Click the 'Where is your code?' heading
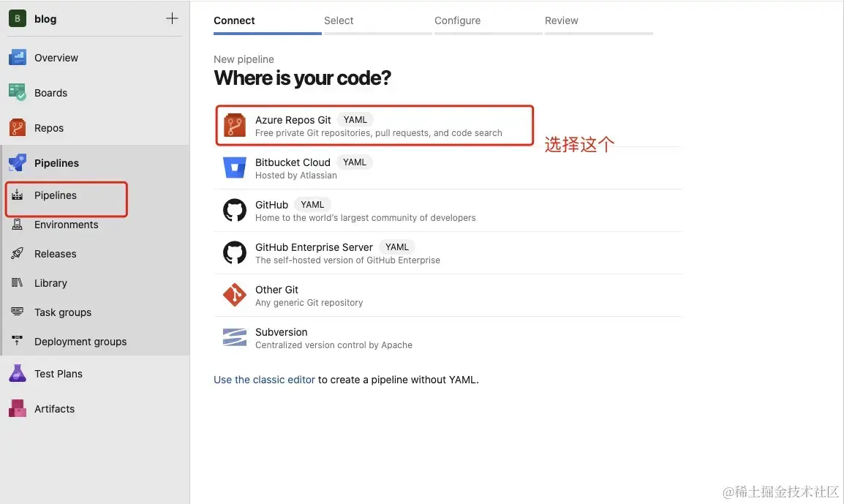The height and width of the screenshot is (504, 844). tap(303, 78)
